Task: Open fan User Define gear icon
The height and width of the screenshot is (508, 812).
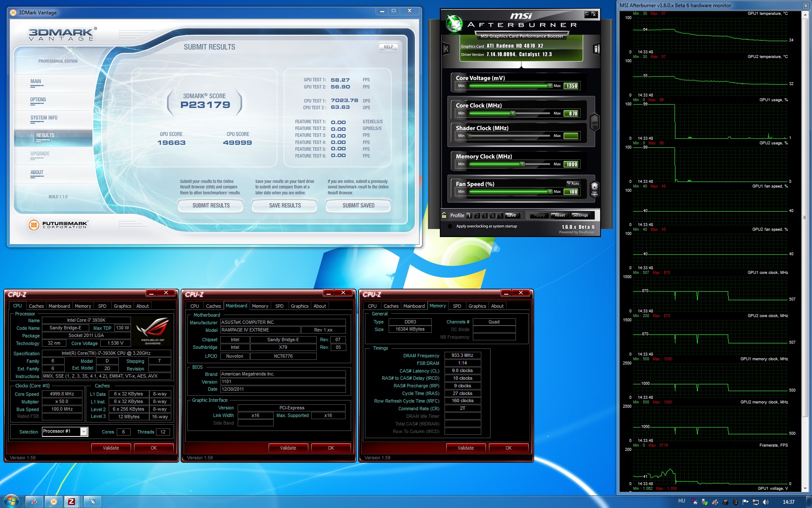Action: coord(594,188)
